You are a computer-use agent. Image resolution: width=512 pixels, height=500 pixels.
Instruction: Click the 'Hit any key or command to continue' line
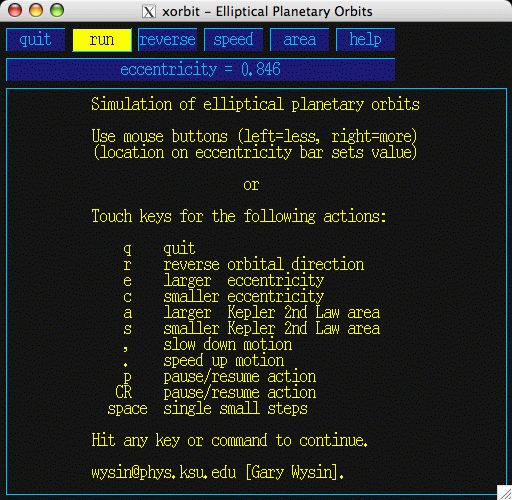(x=230, y=440)
